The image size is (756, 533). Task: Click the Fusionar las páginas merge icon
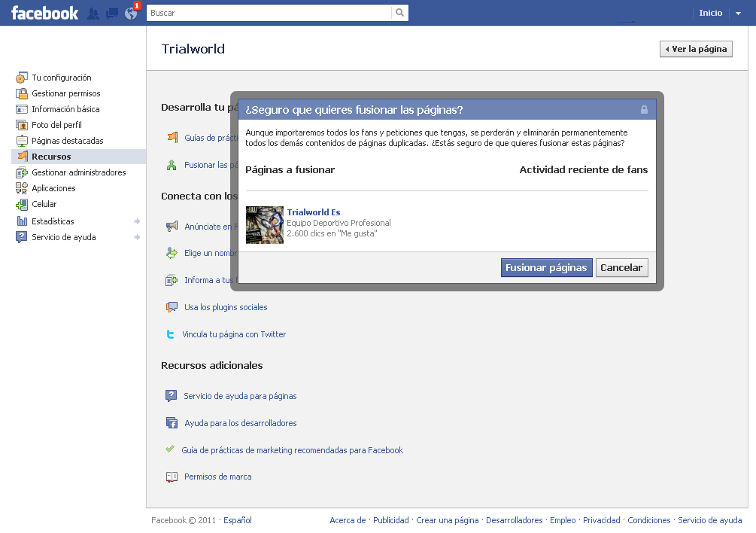pos(172,165)
